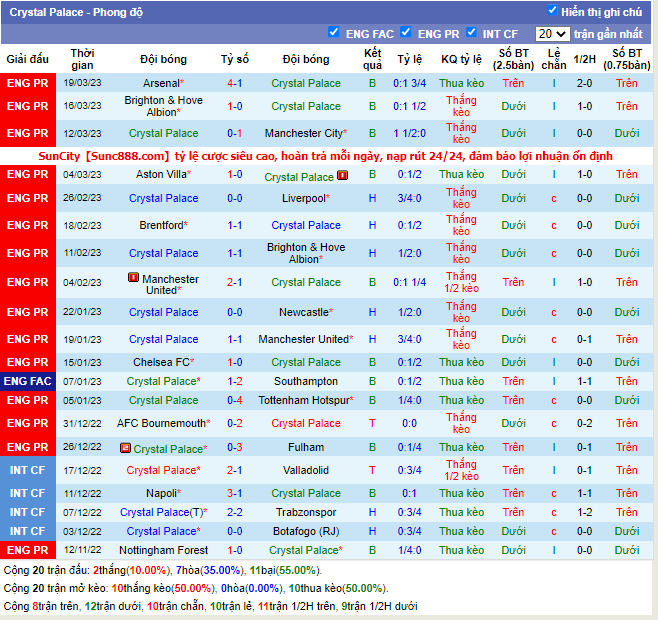Disable the 'Hiển thị ghi chú' checkbox
Image resolution: width=658 pixels, height=620 pixels.
[x=552, y=11]
